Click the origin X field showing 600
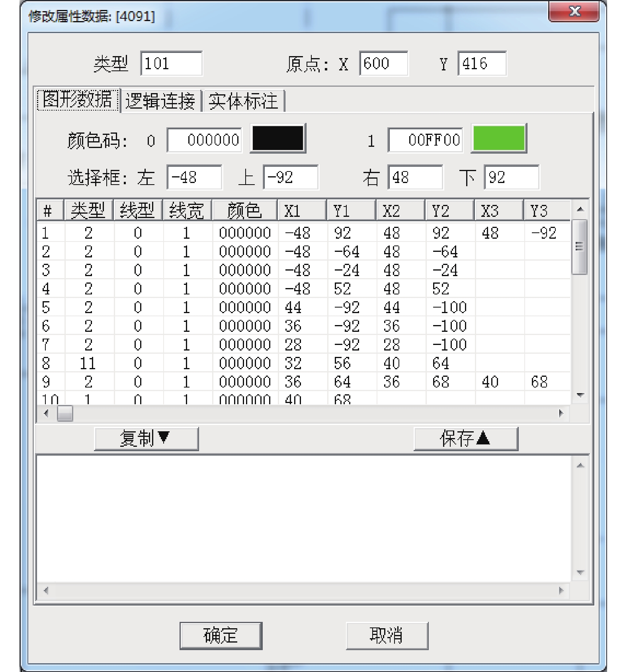This screenshot has height=672, width=627. pyautogui.click(x=383, y=64)
